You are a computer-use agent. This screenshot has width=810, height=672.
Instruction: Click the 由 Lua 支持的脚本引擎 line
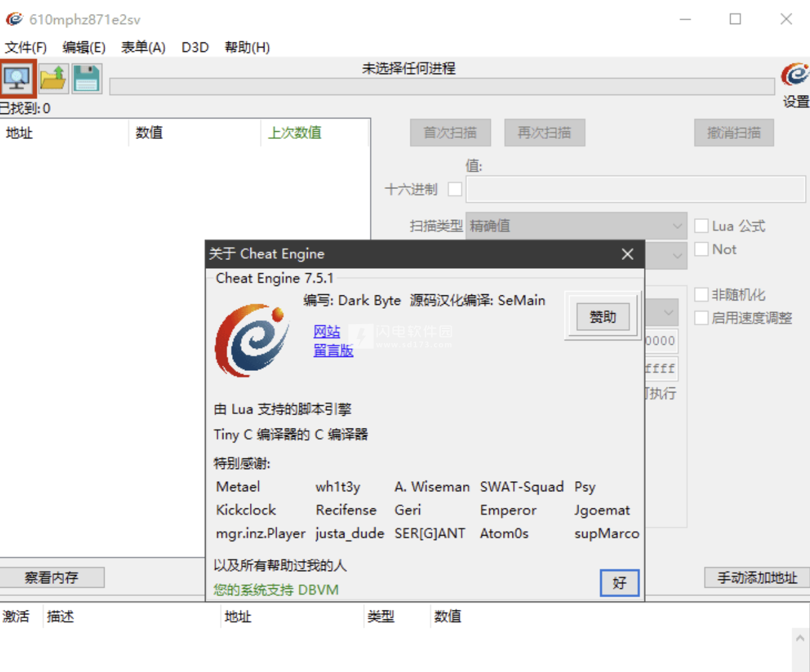coord(283,409)
